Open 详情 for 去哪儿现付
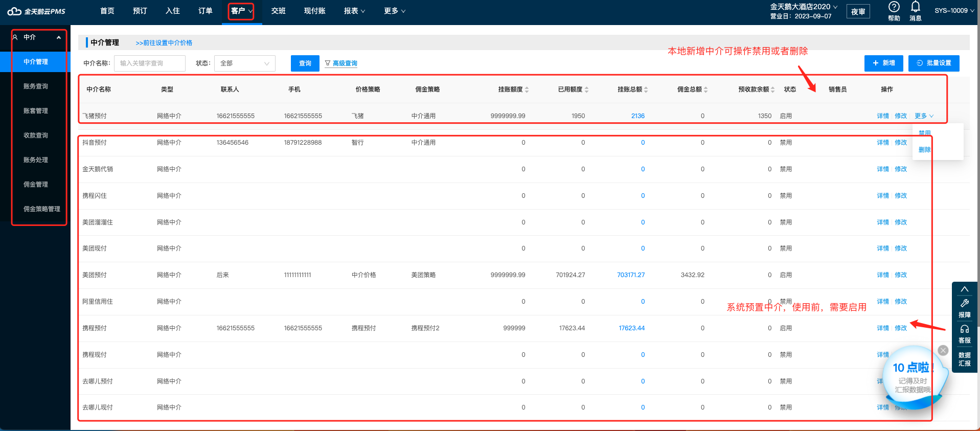Viewport: 980px width, 431px height. tap(883, 407)
